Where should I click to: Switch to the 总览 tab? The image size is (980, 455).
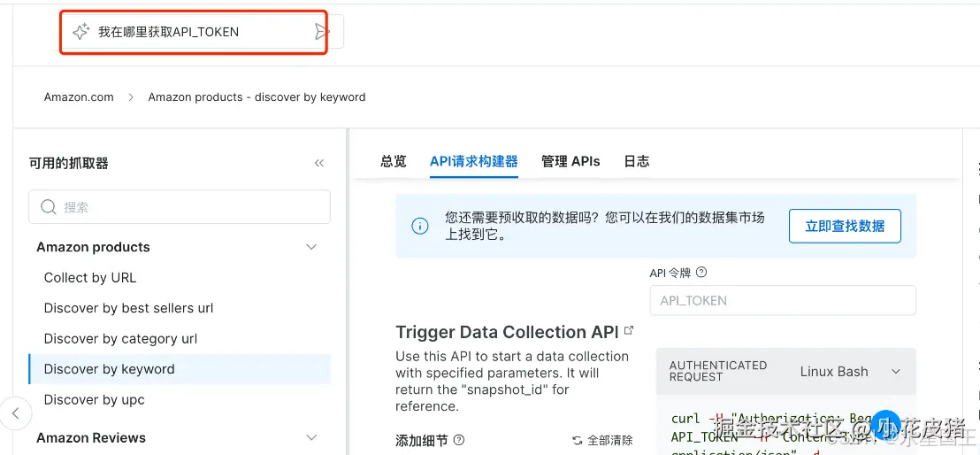click(393, 161)
